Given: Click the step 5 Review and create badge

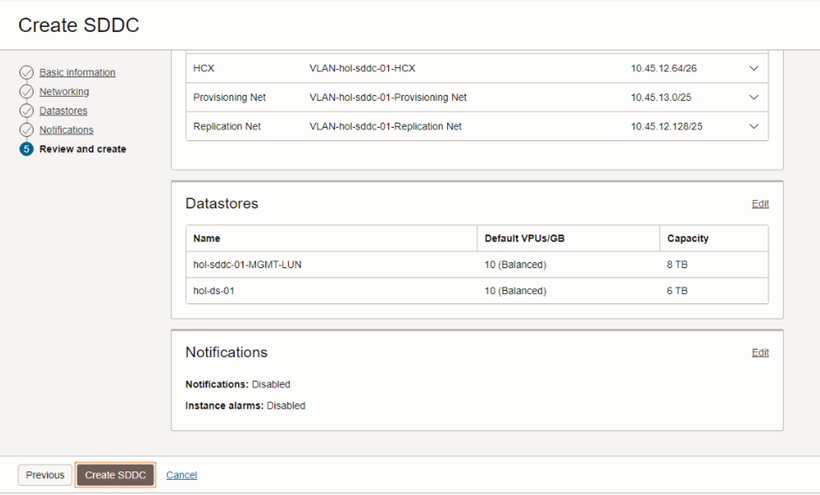Looking at the screenshot, I should pos(26,149).
